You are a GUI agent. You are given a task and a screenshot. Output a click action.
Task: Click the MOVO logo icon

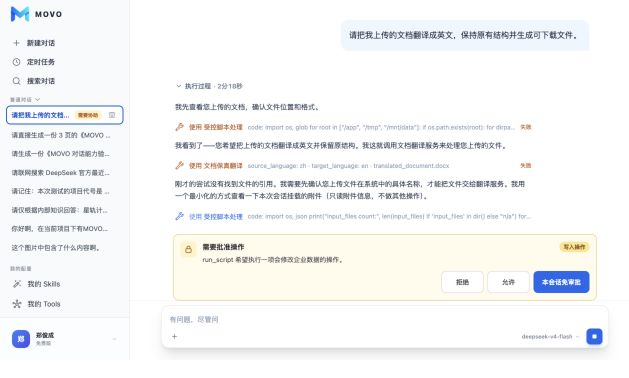(x=20, y=14)
